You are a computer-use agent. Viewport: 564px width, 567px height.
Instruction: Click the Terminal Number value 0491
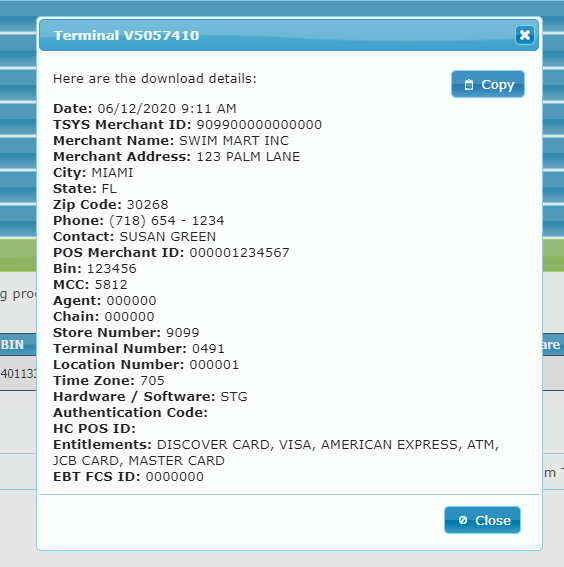[208, 349]
